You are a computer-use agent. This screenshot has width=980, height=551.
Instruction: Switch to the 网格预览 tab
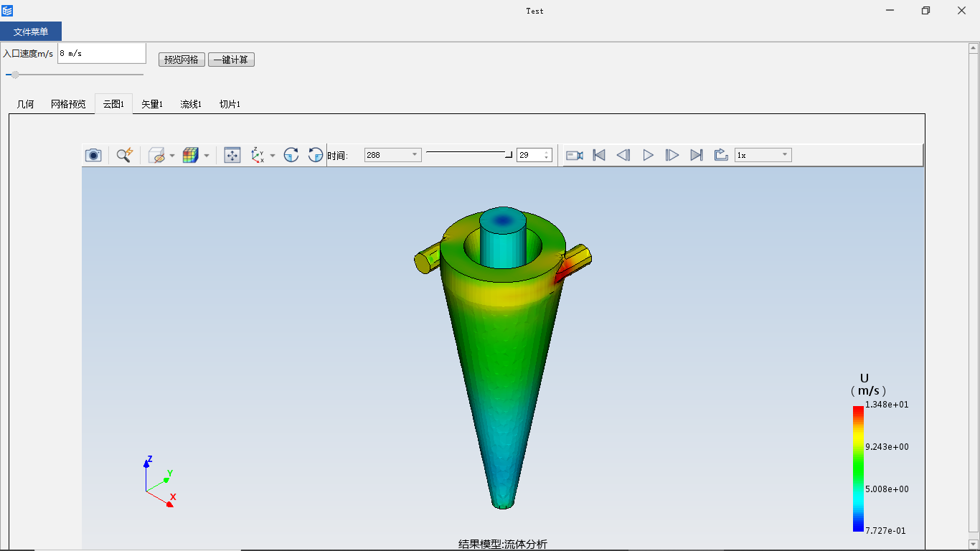(68, 104)
